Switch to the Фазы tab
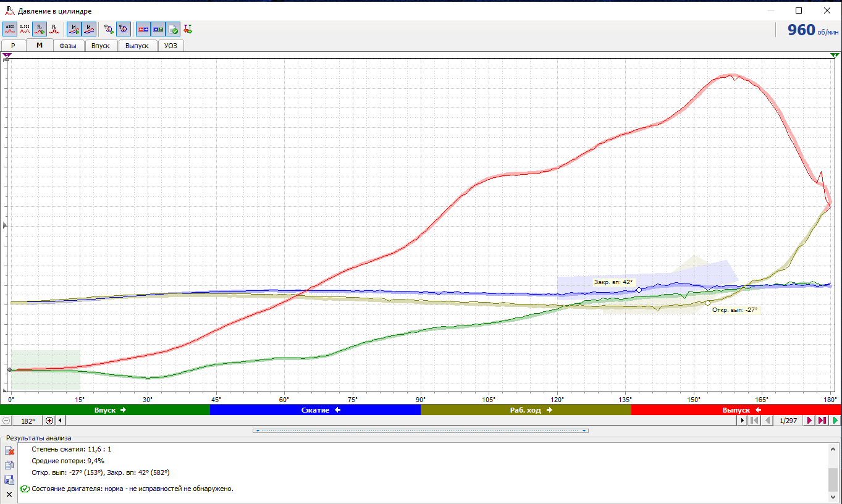The image size is (842, 504). (x=68, y=46)
